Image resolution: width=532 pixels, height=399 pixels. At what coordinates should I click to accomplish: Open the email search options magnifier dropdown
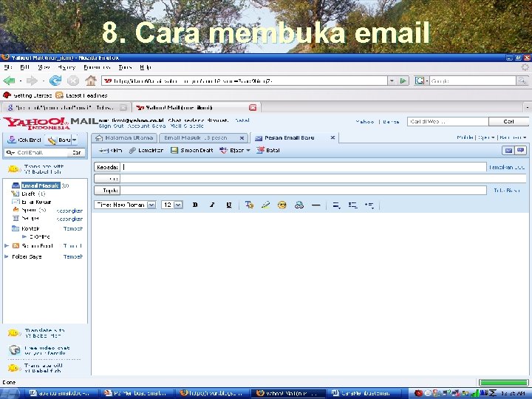pyautogui.click(x=10, y=153)
